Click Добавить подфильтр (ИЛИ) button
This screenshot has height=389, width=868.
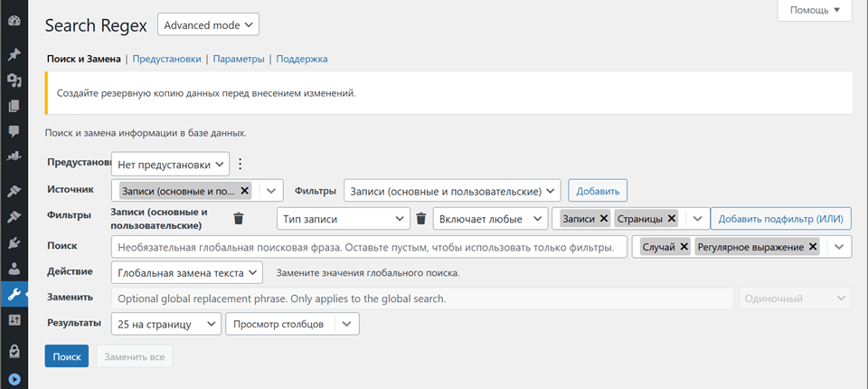[x=781, y=219]
